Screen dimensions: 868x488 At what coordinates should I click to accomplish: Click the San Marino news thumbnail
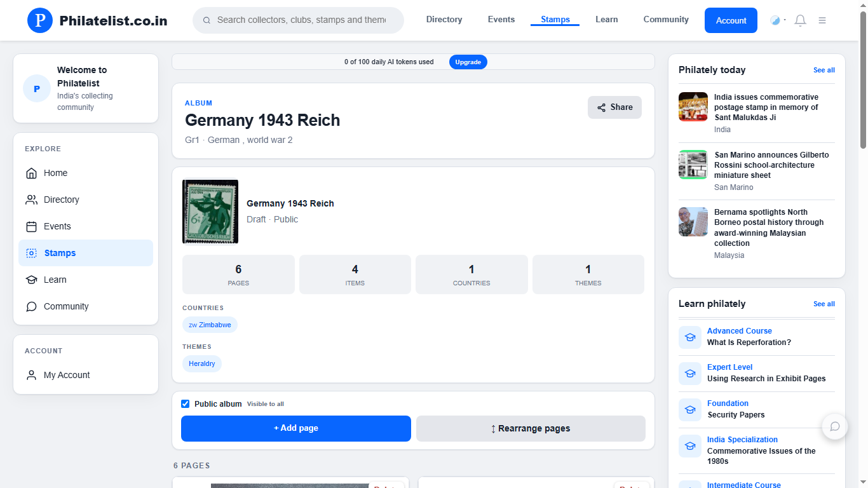(693, 165)
